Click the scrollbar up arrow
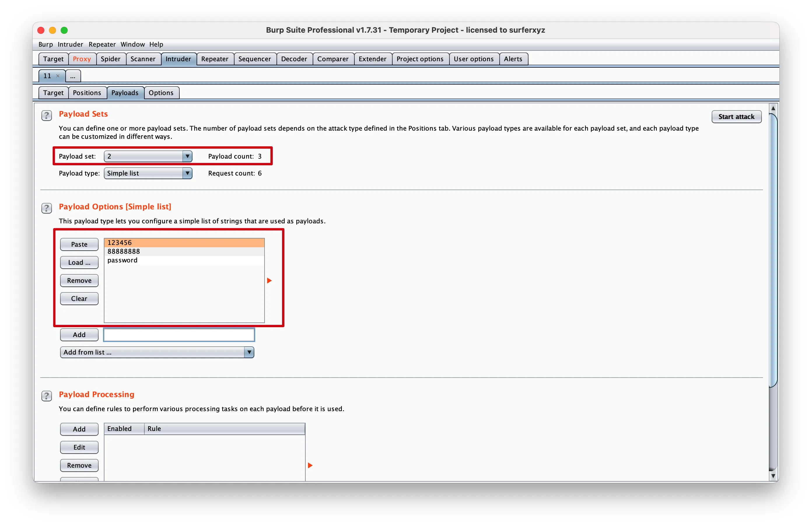The image size is (812, 526). (x=773, y=108)
